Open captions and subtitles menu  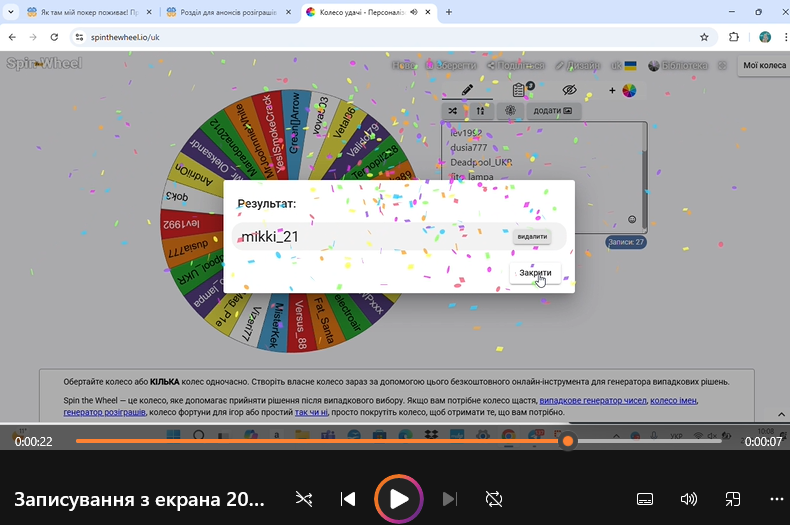645,499
